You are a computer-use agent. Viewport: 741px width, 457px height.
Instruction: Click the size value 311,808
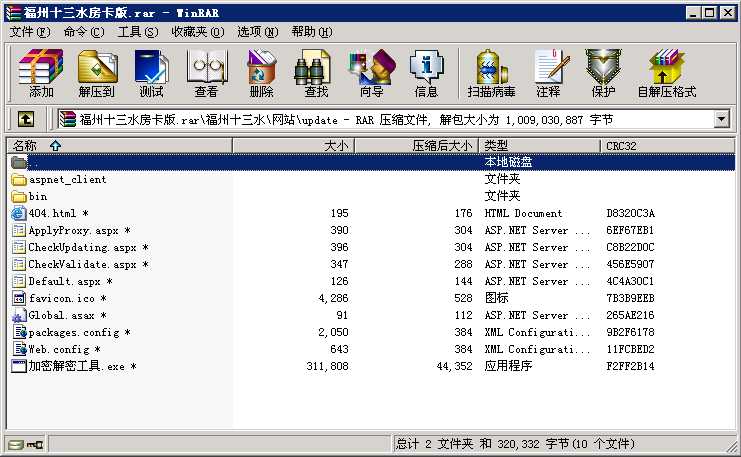[327, 367]
